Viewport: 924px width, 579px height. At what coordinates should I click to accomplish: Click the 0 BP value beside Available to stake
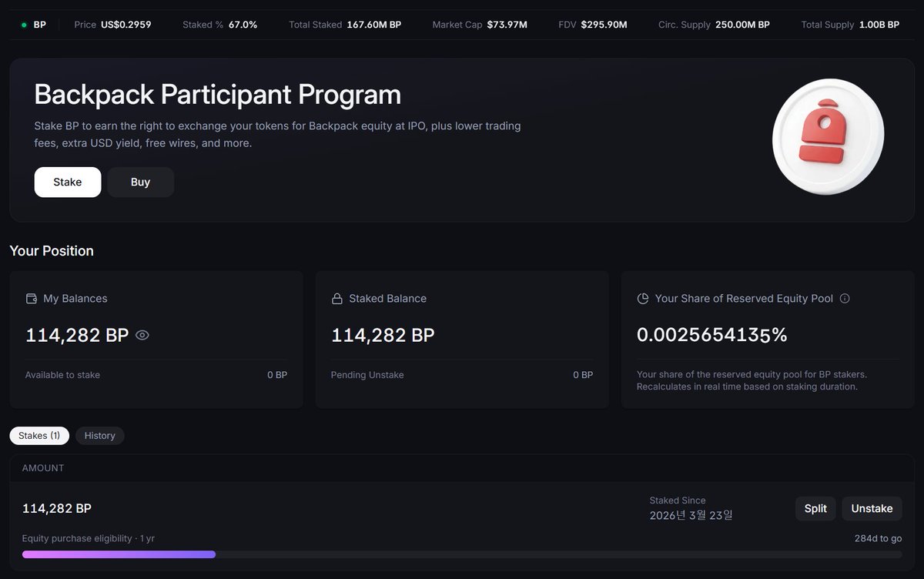pyautogui.click(x=277, y=375)
